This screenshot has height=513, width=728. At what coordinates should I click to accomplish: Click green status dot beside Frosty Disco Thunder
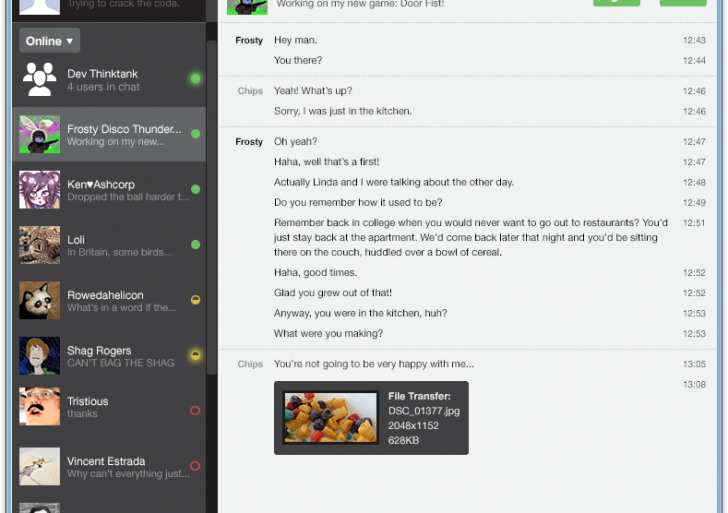coord(195,134)
